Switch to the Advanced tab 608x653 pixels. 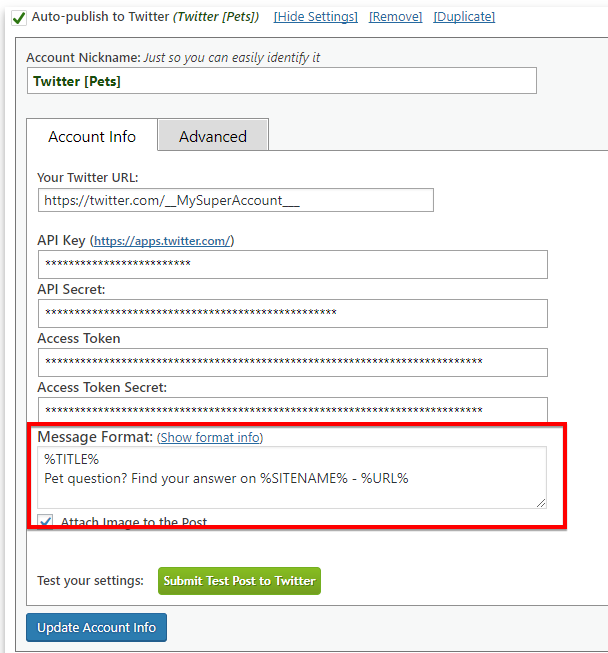pos(212,137)
